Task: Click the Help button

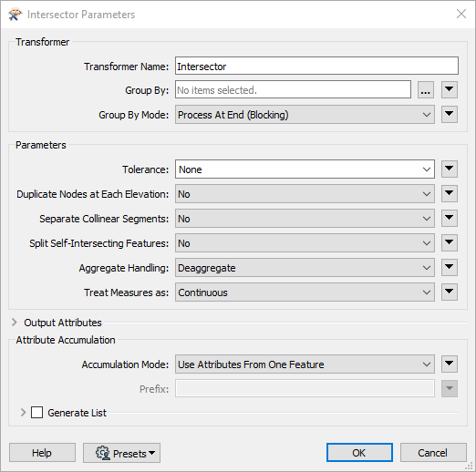Action: (x=42, y=453)
